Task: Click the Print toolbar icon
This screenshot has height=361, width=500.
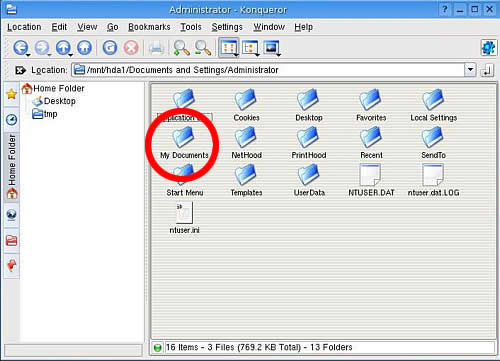Action: [156, 48]
